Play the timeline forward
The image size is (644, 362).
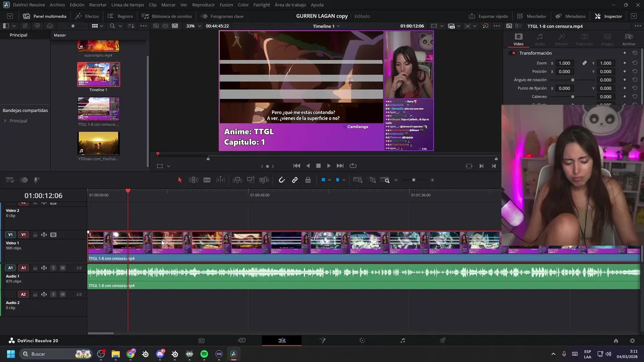(x=329, y=166)
